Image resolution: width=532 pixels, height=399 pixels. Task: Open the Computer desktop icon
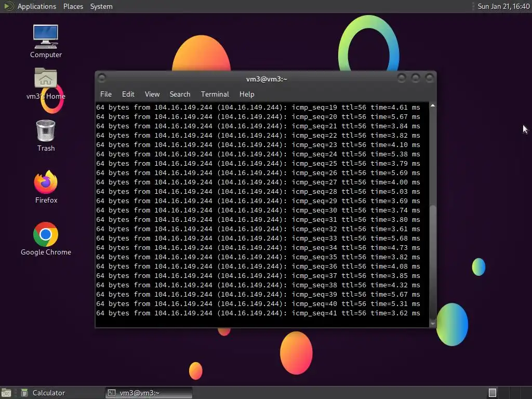tap(46, 41)
